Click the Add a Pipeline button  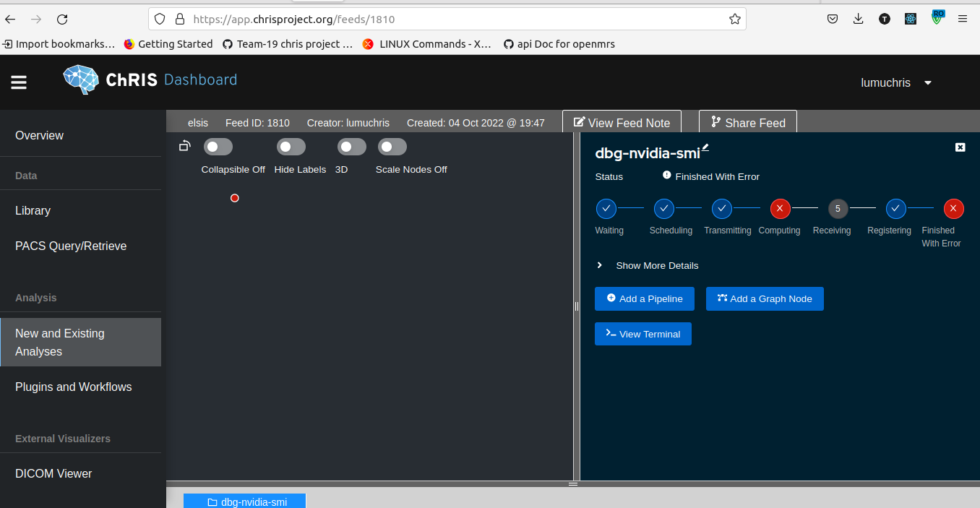644,298
